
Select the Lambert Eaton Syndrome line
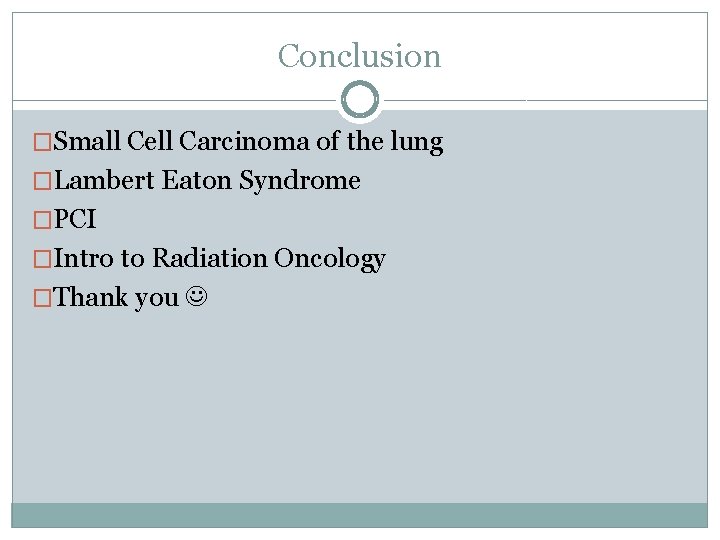pos(207,181)
